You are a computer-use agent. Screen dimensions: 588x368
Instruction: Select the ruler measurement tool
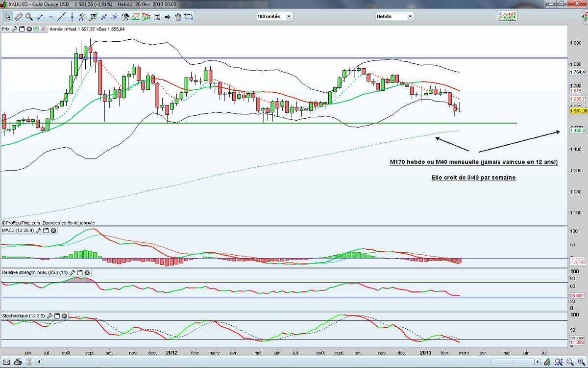point(19,17)
